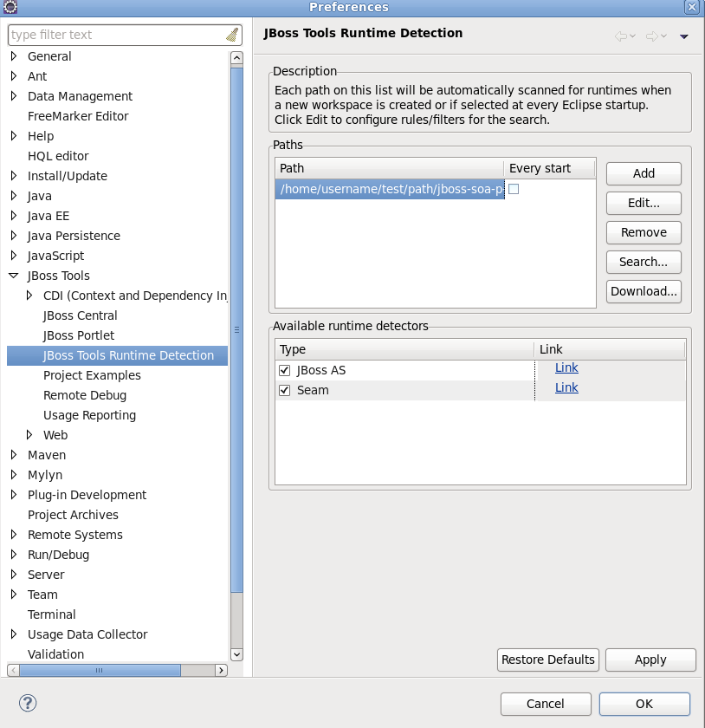Toggle the Every start checkbox for the path
705x728 pixels.
514,189
